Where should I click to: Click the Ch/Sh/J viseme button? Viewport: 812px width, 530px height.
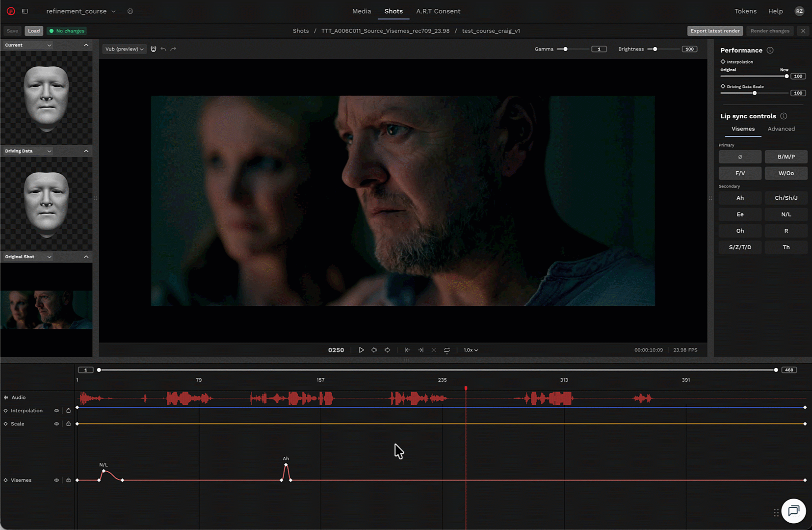pyautogui.click(x=786, y=198)
